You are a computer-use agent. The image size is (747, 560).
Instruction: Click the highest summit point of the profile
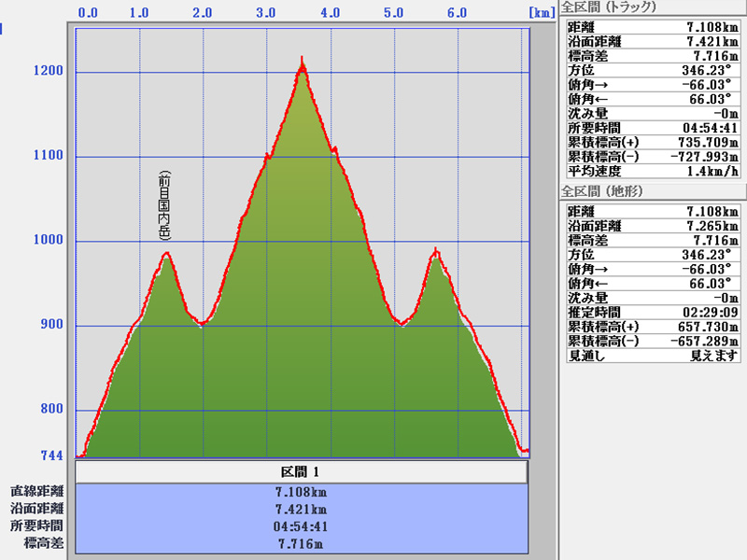tap(302, 63)
